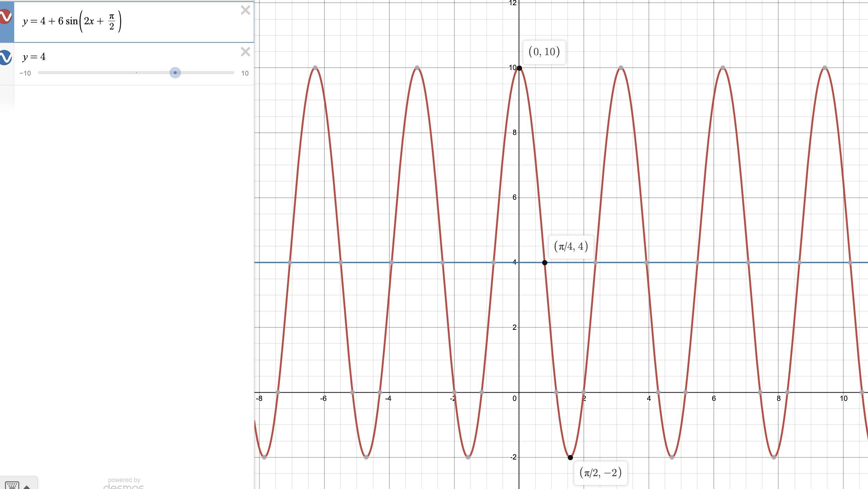The height and width of the screenshot is (489, 868).
Task: Click the (π/2, −2) coordinate label
Action: coord(600,473)
